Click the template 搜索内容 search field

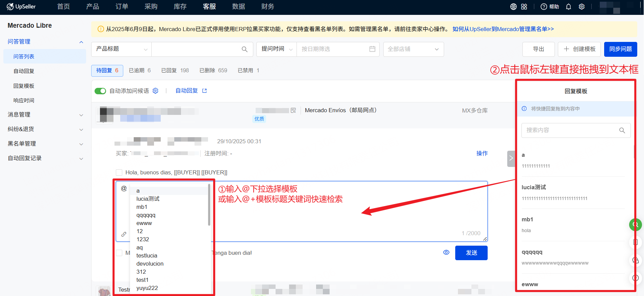(x=571, y=130)
